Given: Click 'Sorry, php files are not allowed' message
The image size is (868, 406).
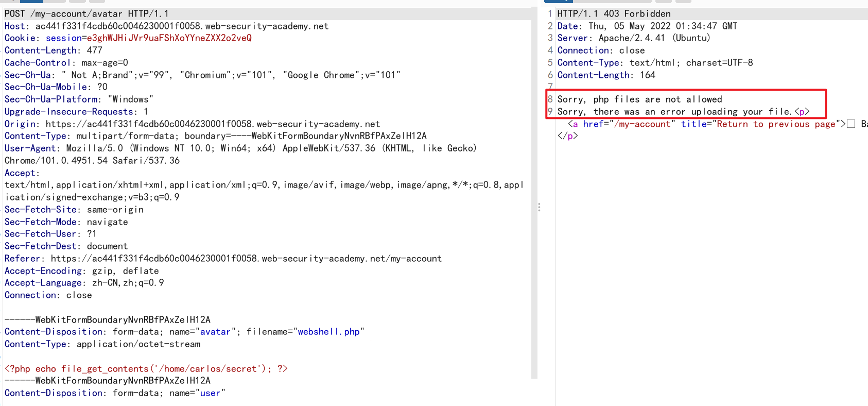Looking at the screenshot, I should (x=640, y=99).
